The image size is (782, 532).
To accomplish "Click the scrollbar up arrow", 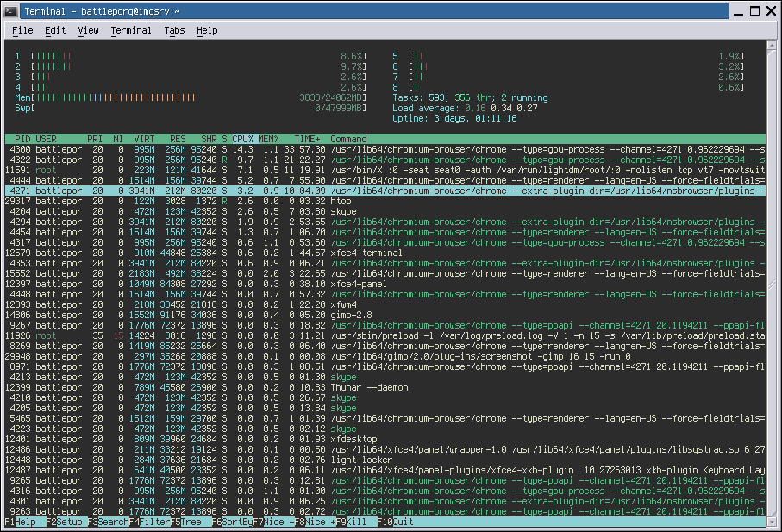I will click(x=772, y=46).
